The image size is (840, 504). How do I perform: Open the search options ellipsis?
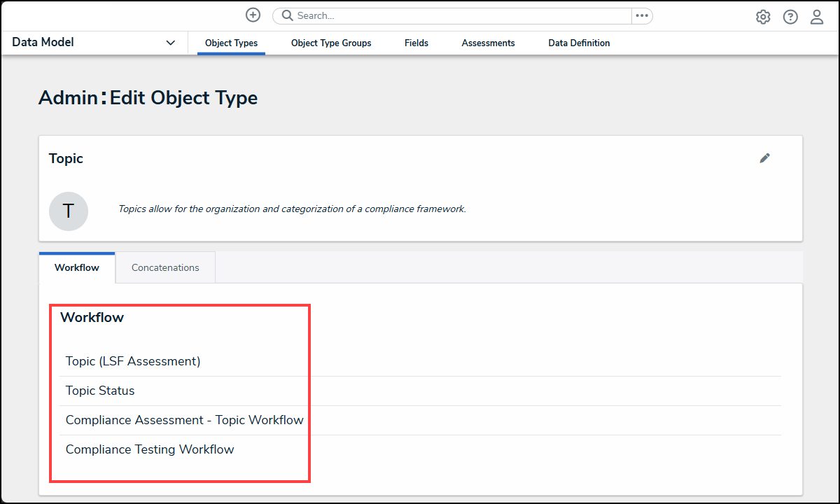(642, 15)
